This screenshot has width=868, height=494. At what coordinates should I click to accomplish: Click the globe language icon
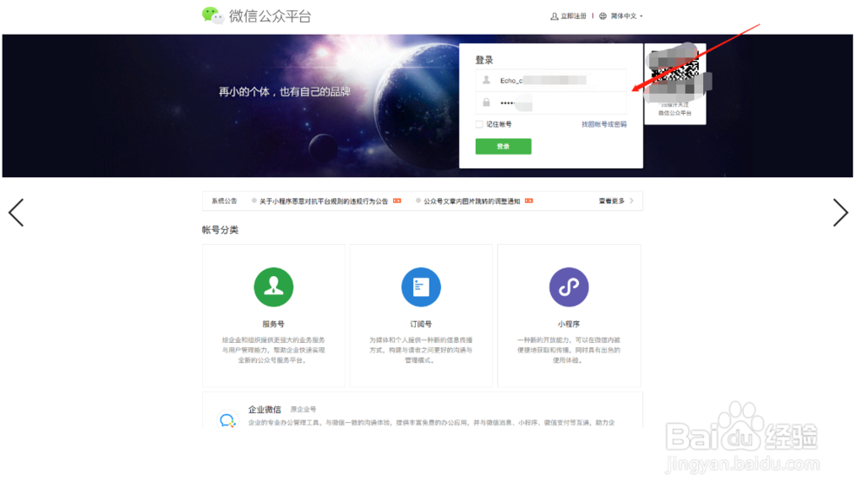(603, 16)
